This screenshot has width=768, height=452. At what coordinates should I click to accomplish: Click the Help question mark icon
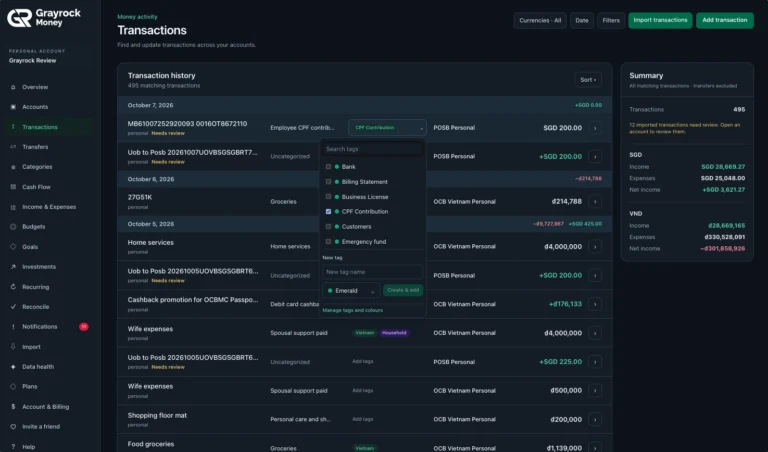point(13,447)
